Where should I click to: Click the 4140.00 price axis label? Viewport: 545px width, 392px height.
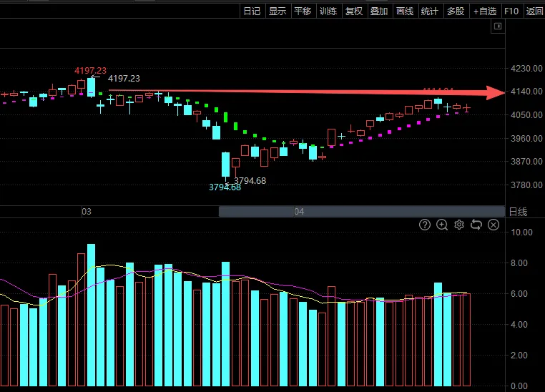click(x=526, y=92)
